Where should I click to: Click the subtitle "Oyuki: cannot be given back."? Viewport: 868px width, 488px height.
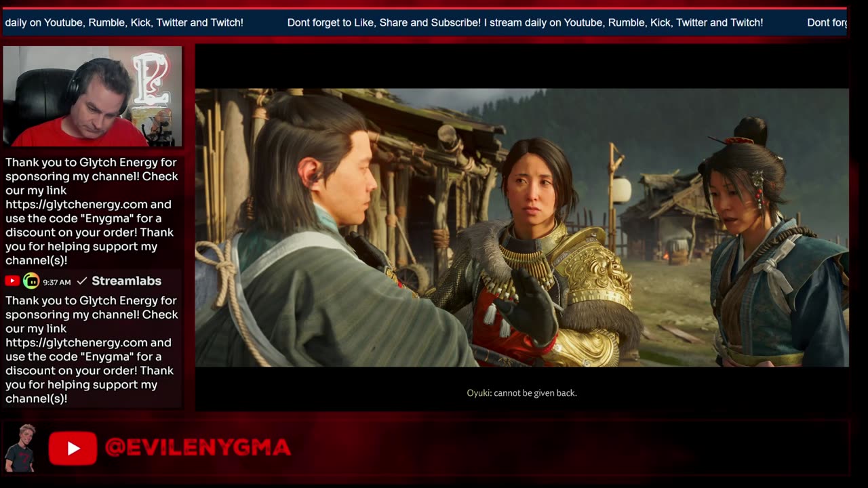click(x=521, y=393)
